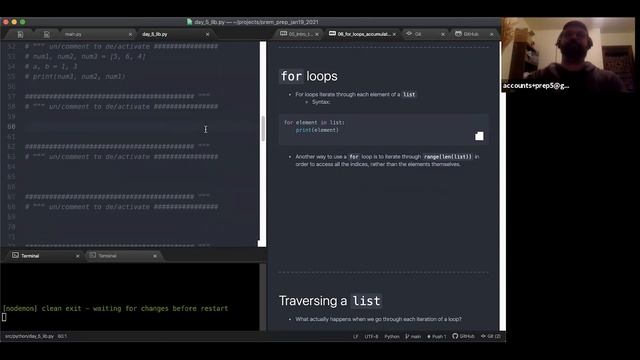This screenshot has height=360, width=640.
Task: Change the Python grammar selector
Action: tap(392, 336)
